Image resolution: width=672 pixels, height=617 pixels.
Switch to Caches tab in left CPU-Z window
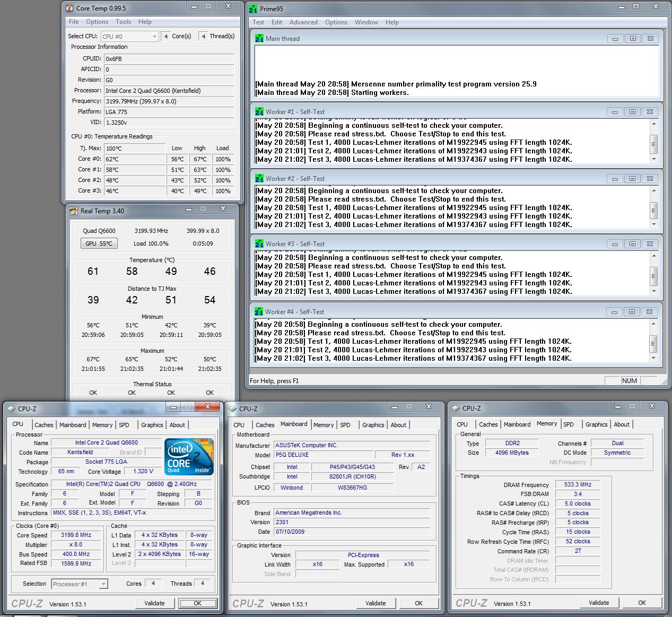(44, 425)
